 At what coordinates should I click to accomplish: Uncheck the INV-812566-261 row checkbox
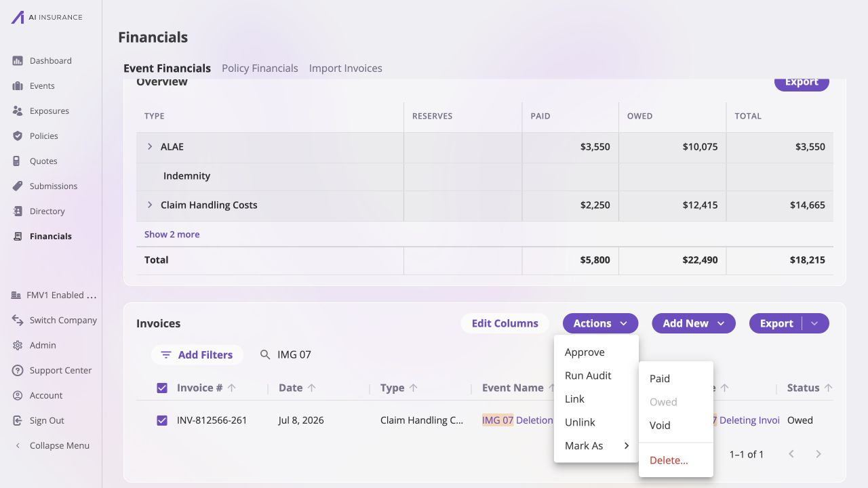(x=162, y=421)
